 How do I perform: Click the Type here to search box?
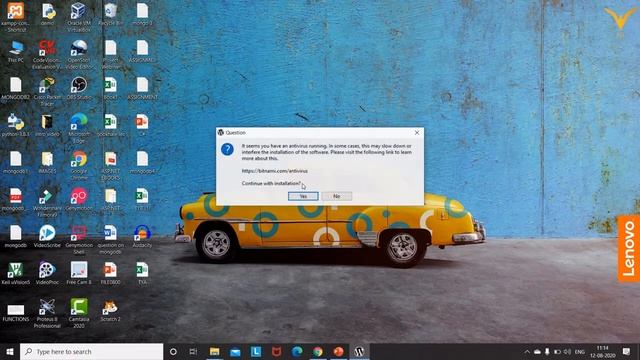pos(91,351)
